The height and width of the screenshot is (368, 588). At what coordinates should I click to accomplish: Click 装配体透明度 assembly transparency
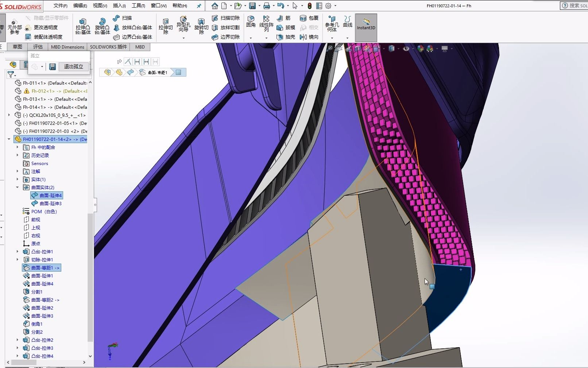coord(44,37)
